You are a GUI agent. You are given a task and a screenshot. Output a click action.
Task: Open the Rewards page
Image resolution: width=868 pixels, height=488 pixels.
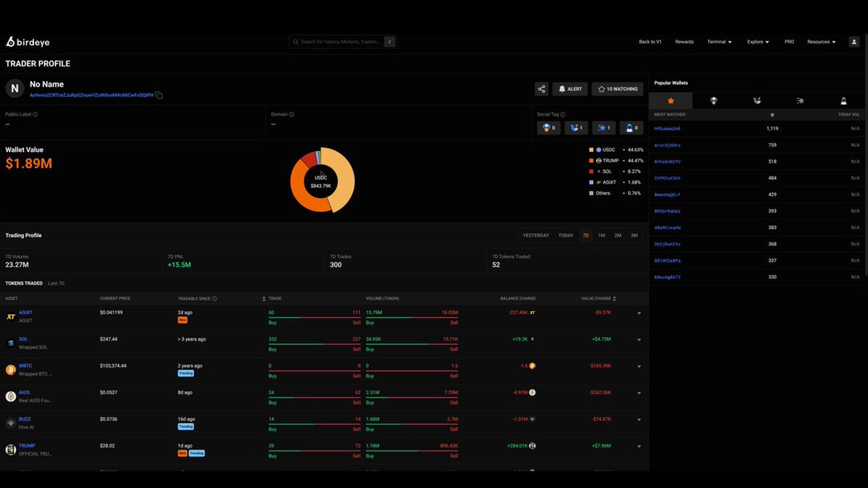(x=684, y=42)
